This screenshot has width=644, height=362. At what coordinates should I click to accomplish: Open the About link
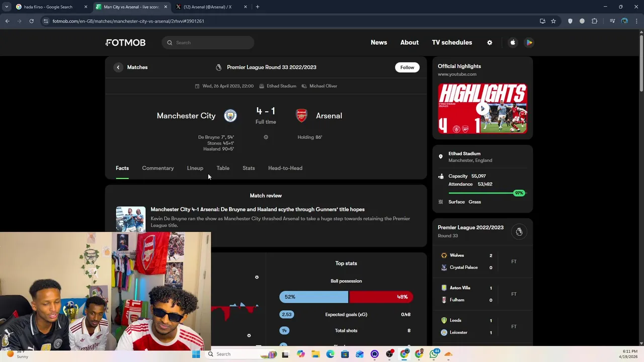coord(410,43)
